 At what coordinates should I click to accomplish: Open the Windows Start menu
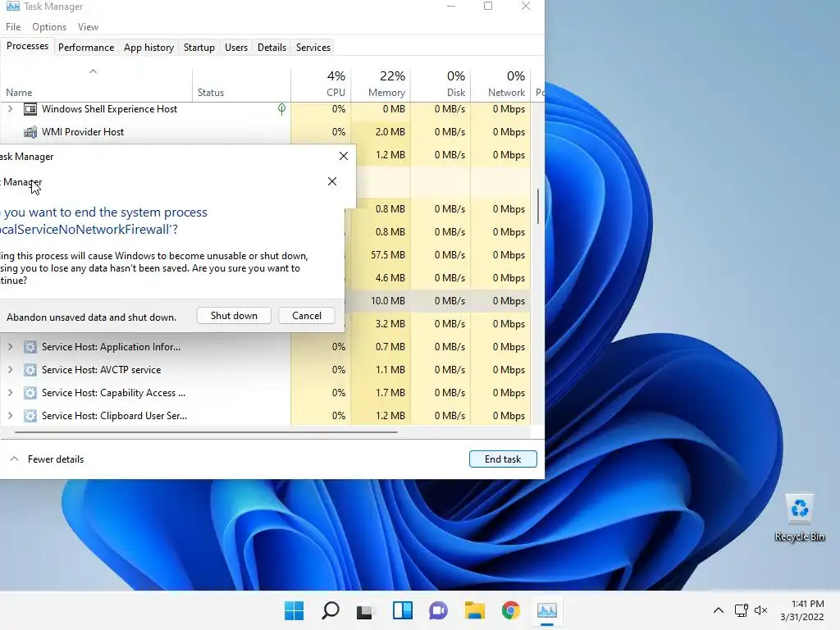tap(294, 610)
